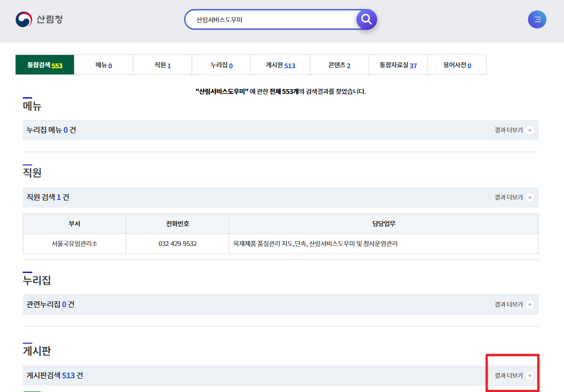Select the 메뉴 0 tab
This screenshot has width=564, height=392.
[x=103, y=64]
